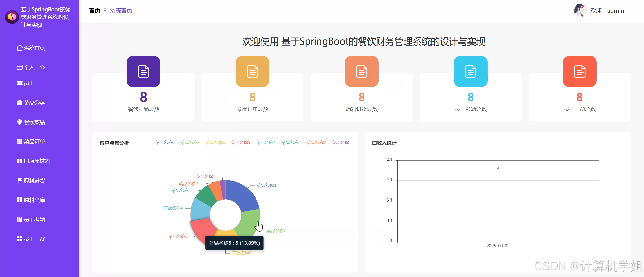The height and width of the screenshot is (277, 644).
Task: Click the 员工工资总数 card label
Action: coord(580,109)
